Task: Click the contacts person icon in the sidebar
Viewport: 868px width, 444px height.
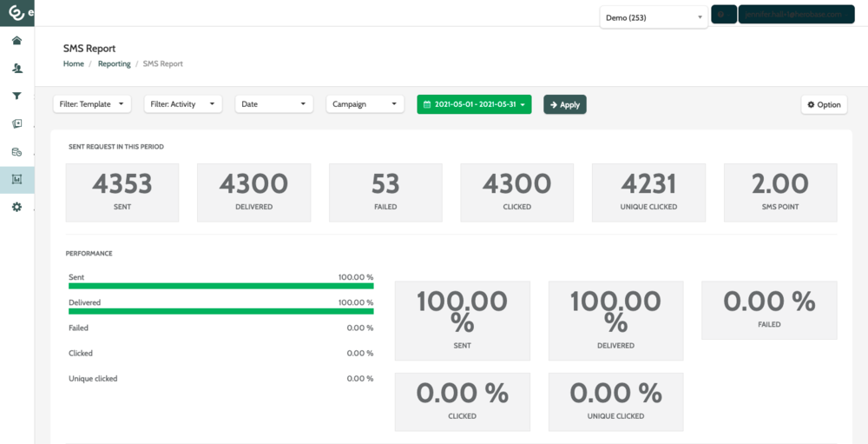Action: click(16, 69)
